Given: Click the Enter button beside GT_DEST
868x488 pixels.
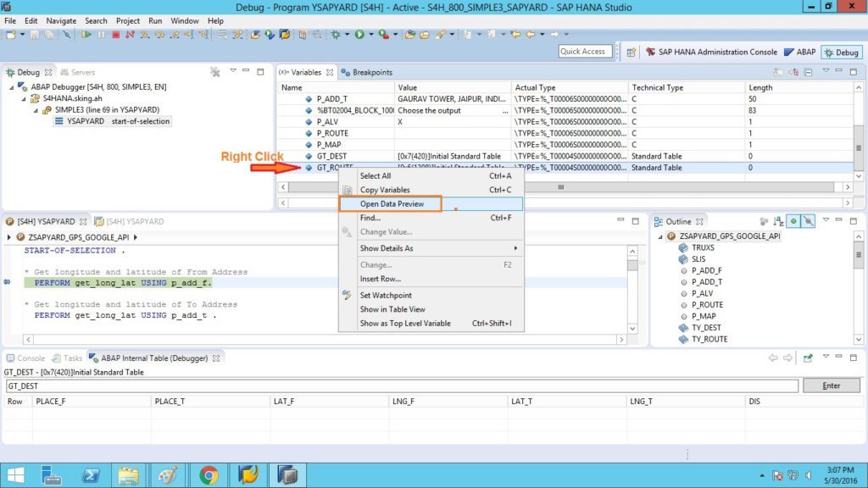Looking at the screenshot, I should tap(832, 385).
